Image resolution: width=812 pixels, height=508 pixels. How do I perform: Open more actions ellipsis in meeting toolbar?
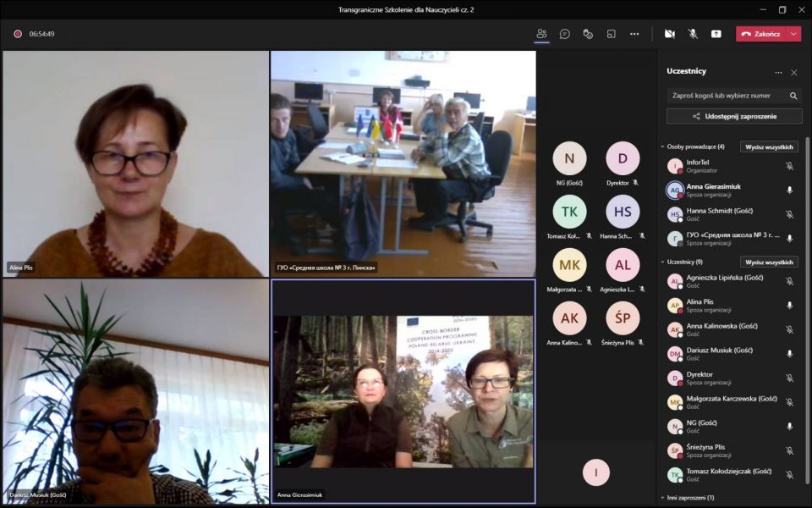coord(634,34)
